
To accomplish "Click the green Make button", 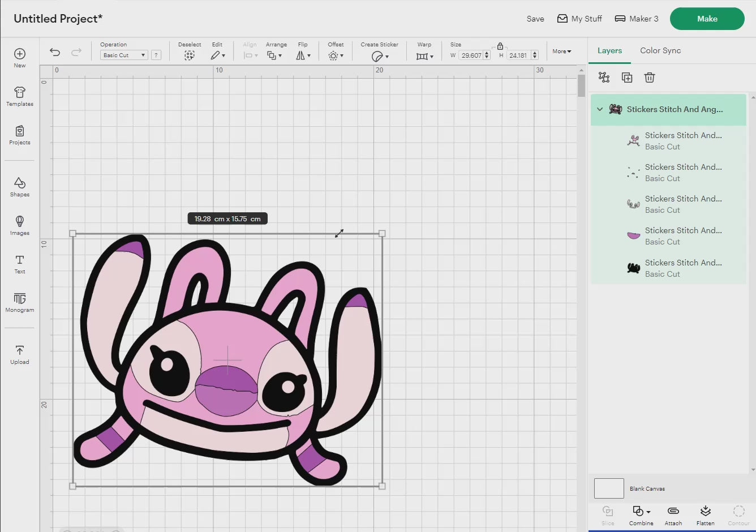I will [x=707, y=19].
